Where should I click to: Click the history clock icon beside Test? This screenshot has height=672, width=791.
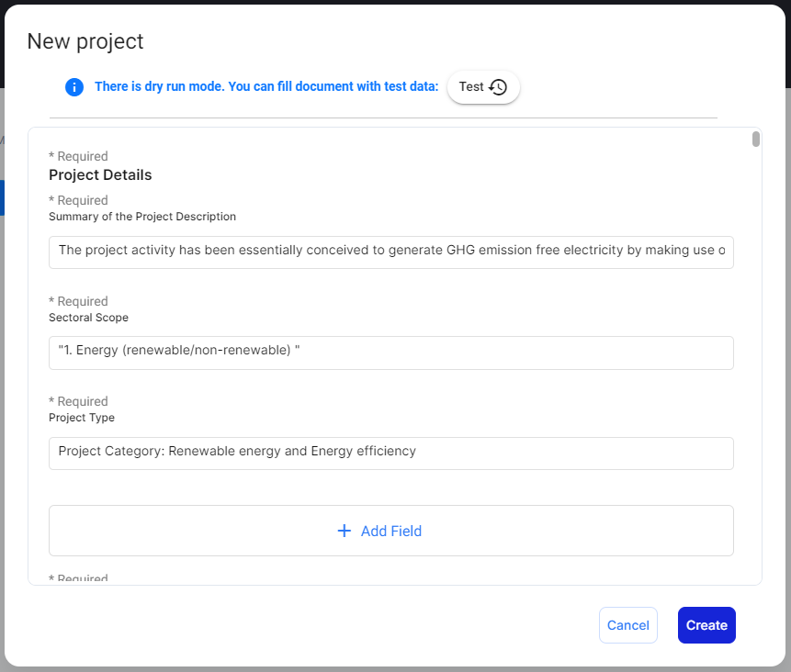498,87
